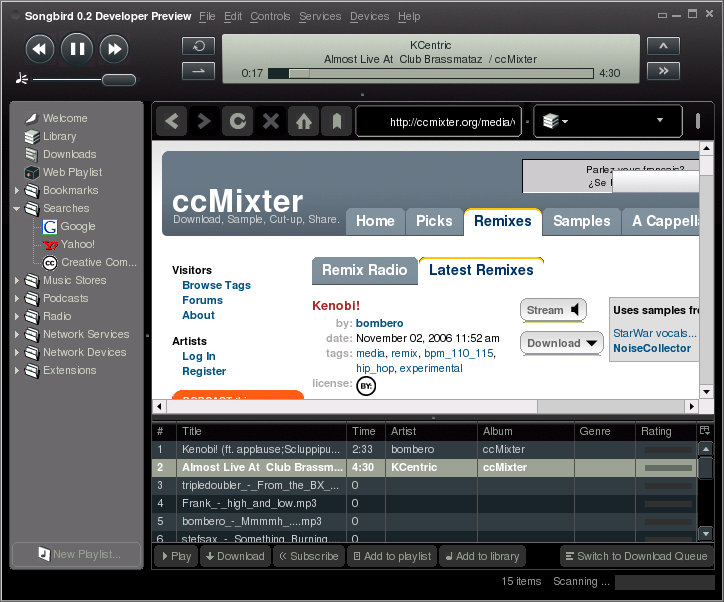Open the Download dropdown for Kenobi!
Image resolution: width=724 pixels, height=602 pixels.
click(562, 343)
